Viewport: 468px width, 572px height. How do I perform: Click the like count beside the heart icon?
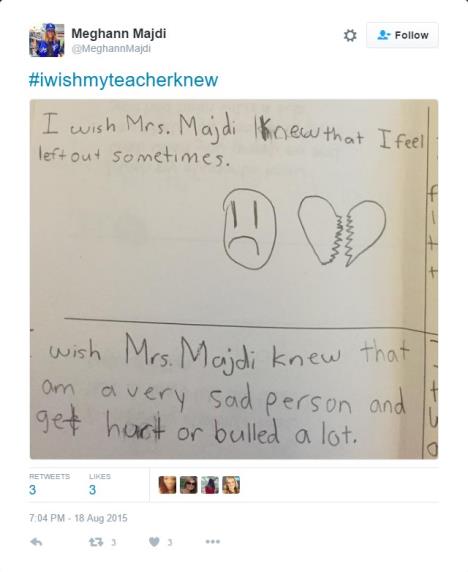(x=170, y=542)
